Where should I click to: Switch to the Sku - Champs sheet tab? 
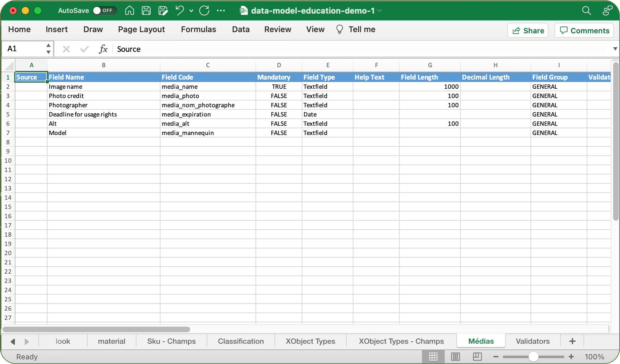pyautogui.click(x=171, y=341)
